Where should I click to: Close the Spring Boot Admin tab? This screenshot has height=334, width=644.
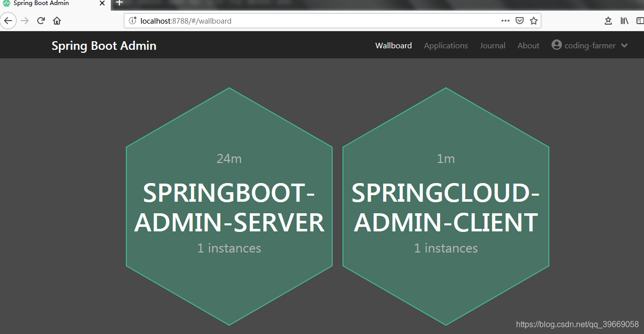tap(102, 3)
